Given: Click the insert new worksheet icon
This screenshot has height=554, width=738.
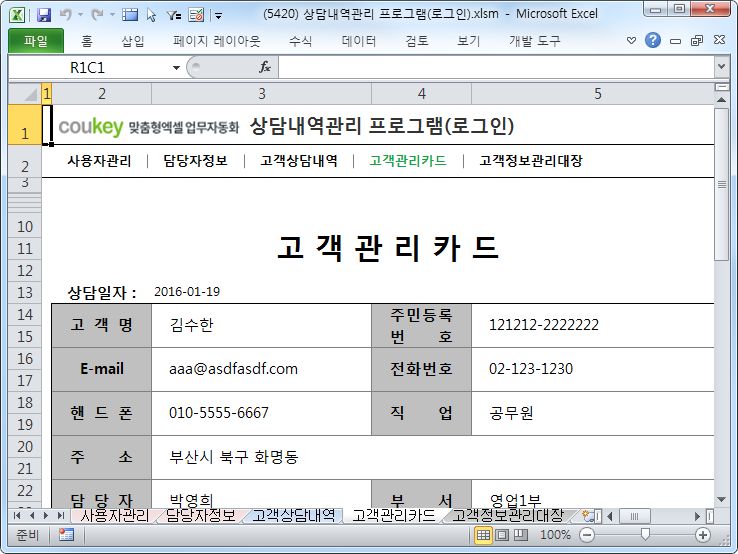Looking at the screenshot, I should [x=586, y=515].
